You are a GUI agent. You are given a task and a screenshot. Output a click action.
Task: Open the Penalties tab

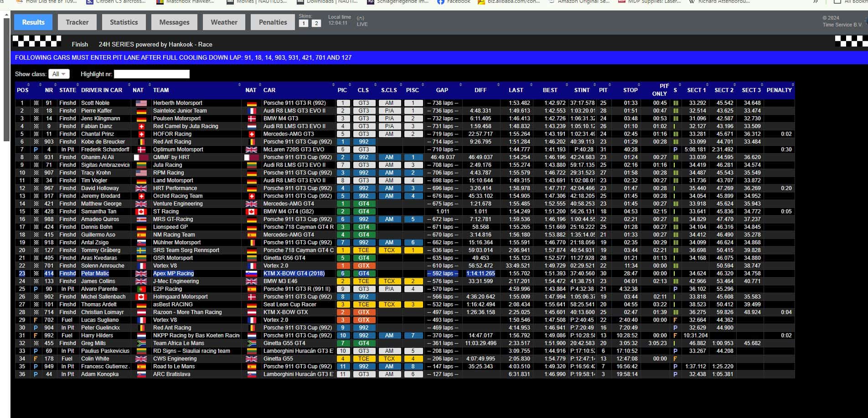(x=273, y=22)
